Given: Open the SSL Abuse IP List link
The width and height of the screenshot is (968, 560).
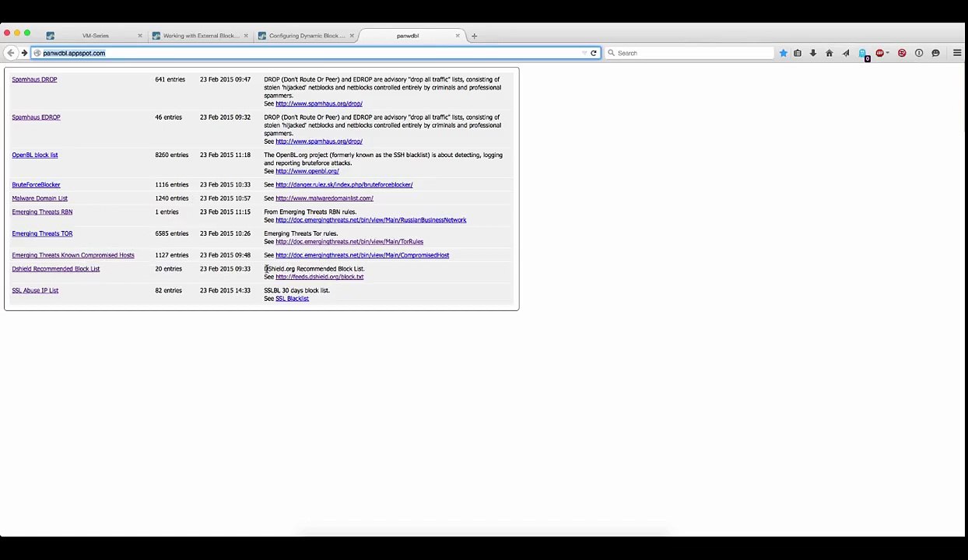Looking at the screenshot, I should click(35, 291).
